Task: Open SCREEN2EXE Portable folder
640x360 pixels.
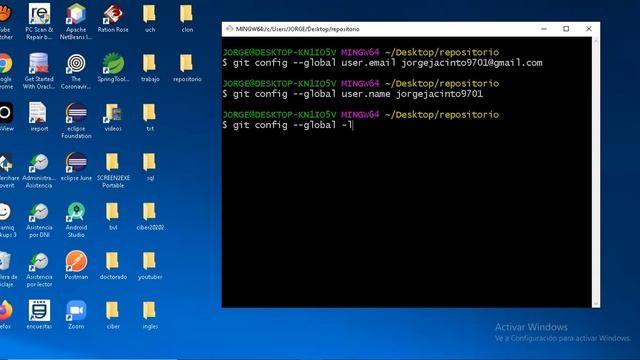Action: tap(113, 171)
